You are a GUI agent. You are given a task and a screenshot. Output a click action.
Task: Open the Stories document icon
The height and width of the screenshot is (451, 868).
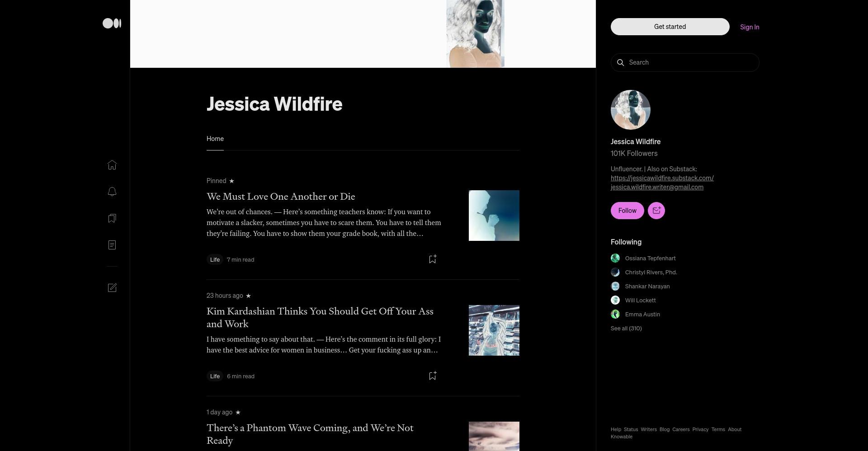point(112,245)
